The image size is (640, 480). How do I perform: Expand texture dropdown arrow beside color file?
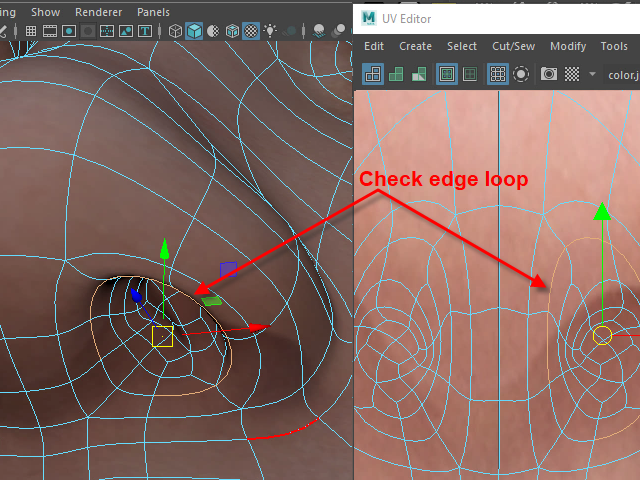pyautogui.click(x=593, y=74)
